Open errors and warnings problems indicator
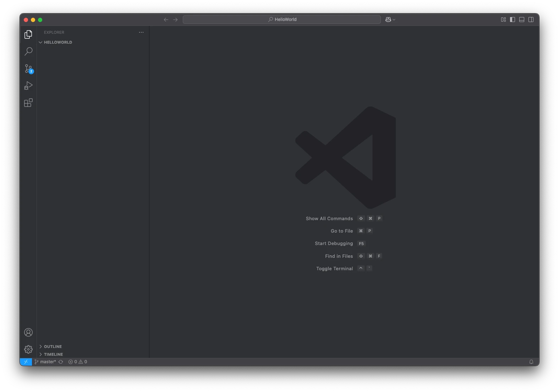The image size is (559, 392). tap(78, 362)
